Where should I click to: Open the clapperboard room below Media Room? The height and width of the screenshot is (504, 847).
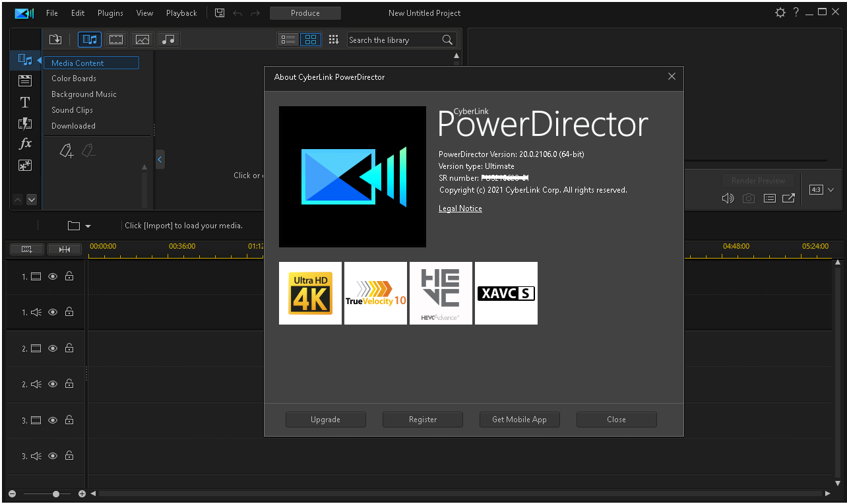25,81
